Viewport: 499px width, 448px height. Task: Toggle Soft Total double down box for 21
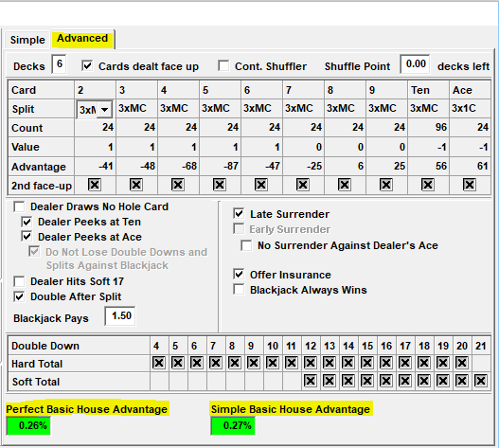coord(481,381)
